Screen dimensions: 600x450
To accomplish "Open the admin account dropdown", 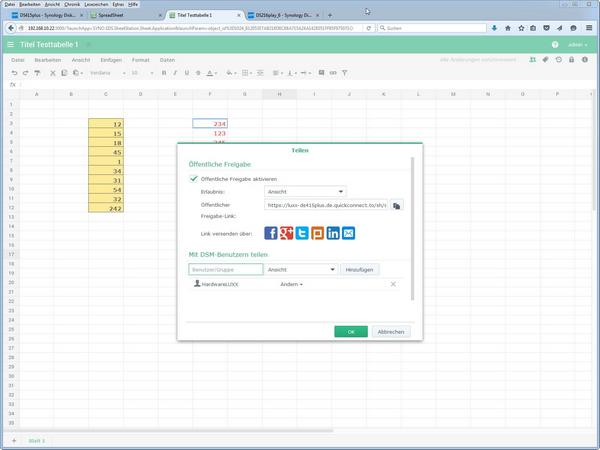I will click(577, 45).
